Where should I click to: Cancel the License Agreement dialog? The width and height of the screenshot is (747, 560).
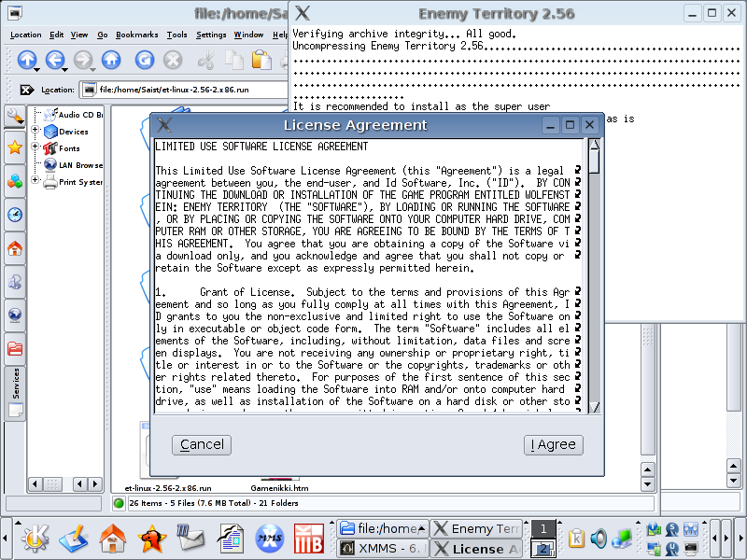tap(202, 445)
